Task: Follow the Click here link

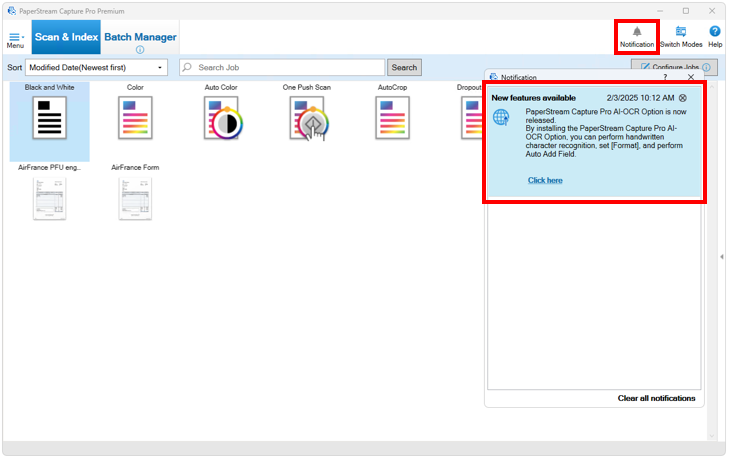Action: point(545,180)
